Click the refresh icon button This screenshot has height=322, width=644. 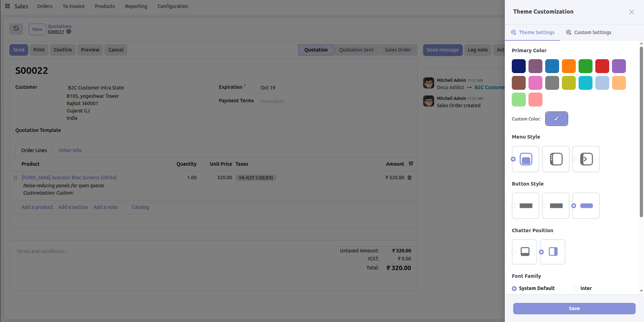click(x=16, y=29)
